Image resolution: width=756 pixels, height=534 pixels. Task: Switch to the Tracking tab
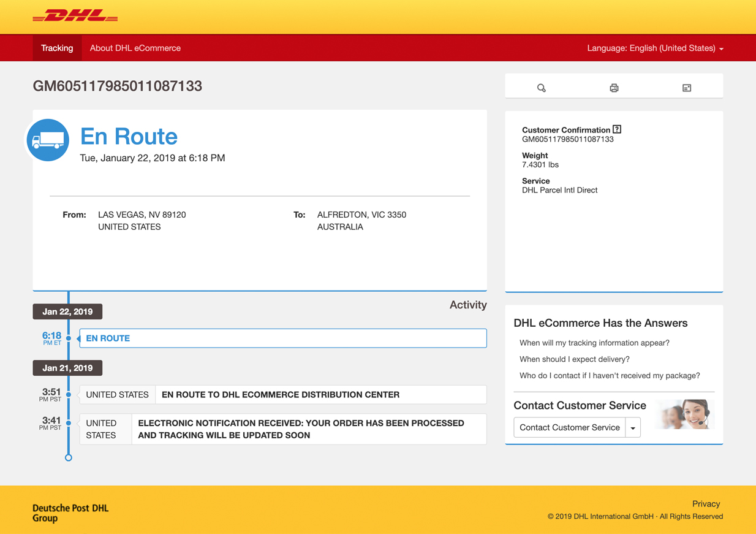(56, 48)
